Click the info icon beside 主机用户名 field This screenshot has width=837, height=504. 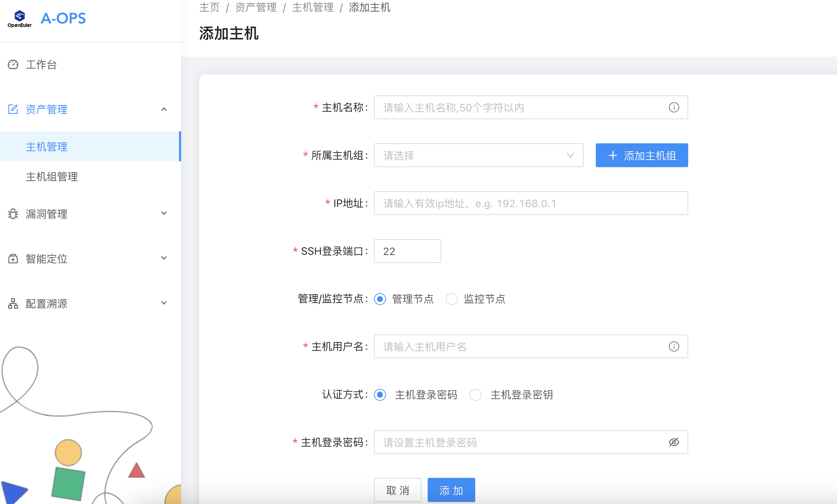674,346
